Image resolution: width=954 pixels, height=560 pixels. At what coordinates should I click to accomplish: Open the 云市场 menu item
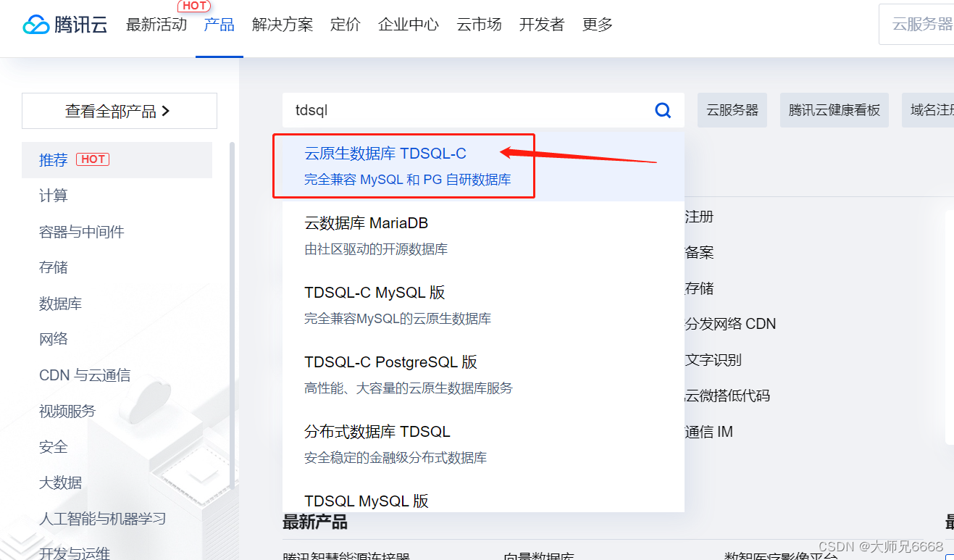(479, 25)
